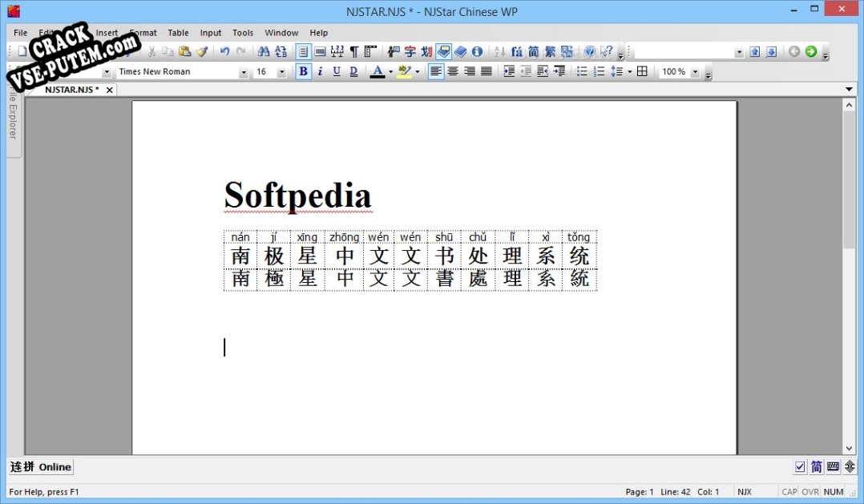Open the blue book dictionary icon
Screen dimensions: 864x504
(461, 52)
